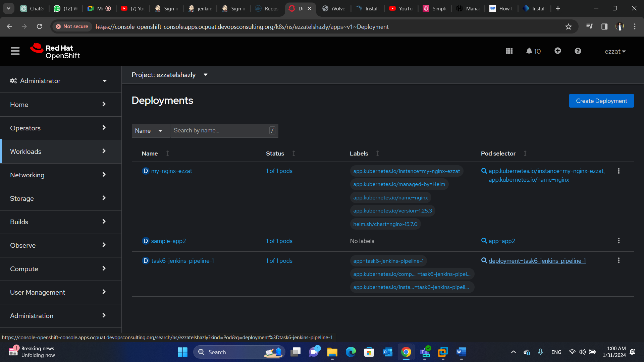Click the Create Deployment button
Image resolution: width=644 pixels, height=362 pixels.
coord(601,101)
